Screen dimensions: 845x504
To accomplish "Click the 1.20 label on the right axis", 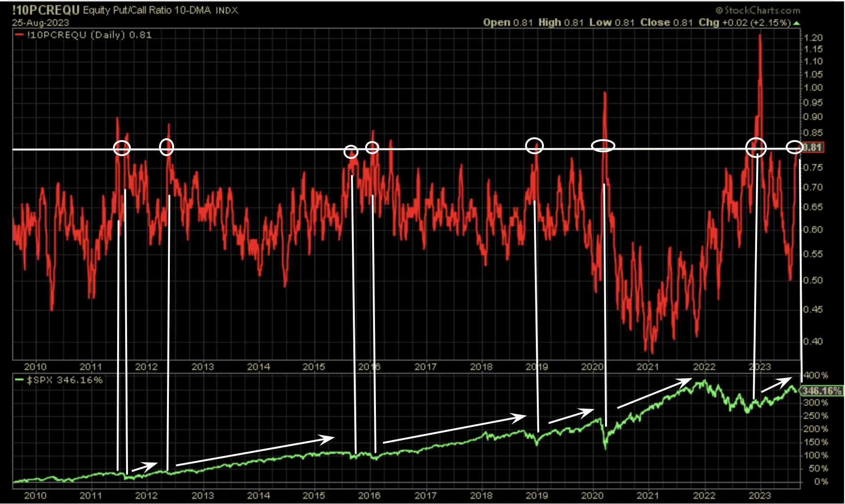I will pos(813,38).
